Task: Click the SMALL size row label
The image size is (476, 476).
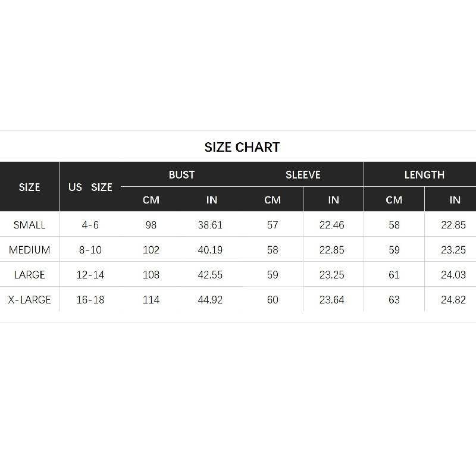Action: 29,225
